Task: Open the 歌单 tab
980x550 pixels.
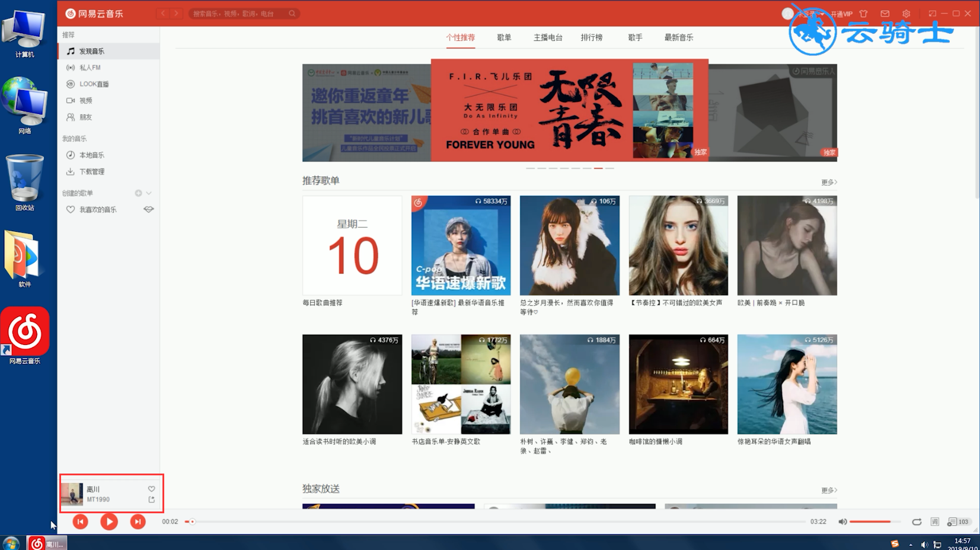Action: coord(503,37)
